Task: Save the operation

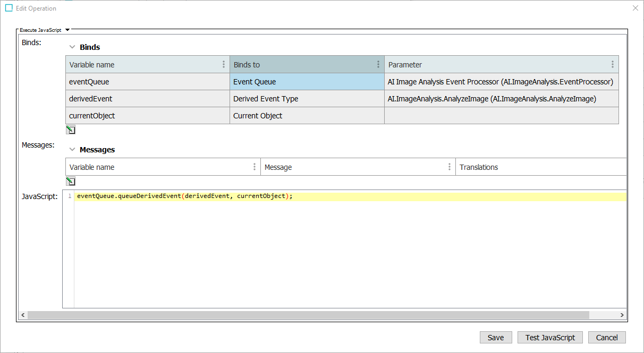Action: click(x=495, y=338)
